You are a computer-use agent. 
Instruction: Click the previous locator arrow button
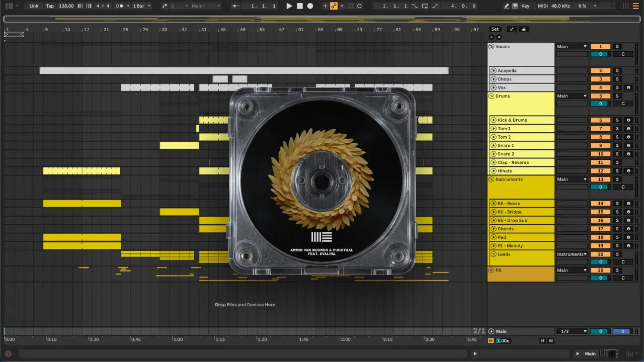(492, 37)
